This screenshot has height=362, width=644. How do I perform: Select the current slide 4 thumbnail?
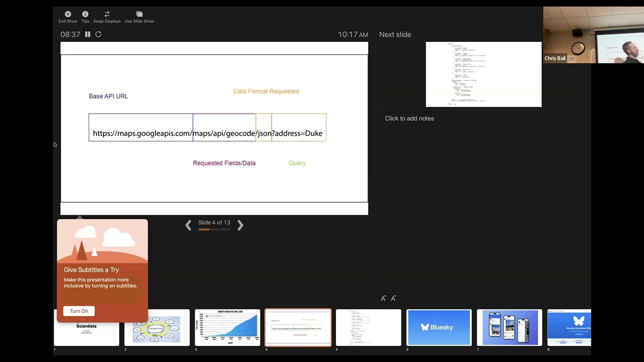tap(298, 328)
